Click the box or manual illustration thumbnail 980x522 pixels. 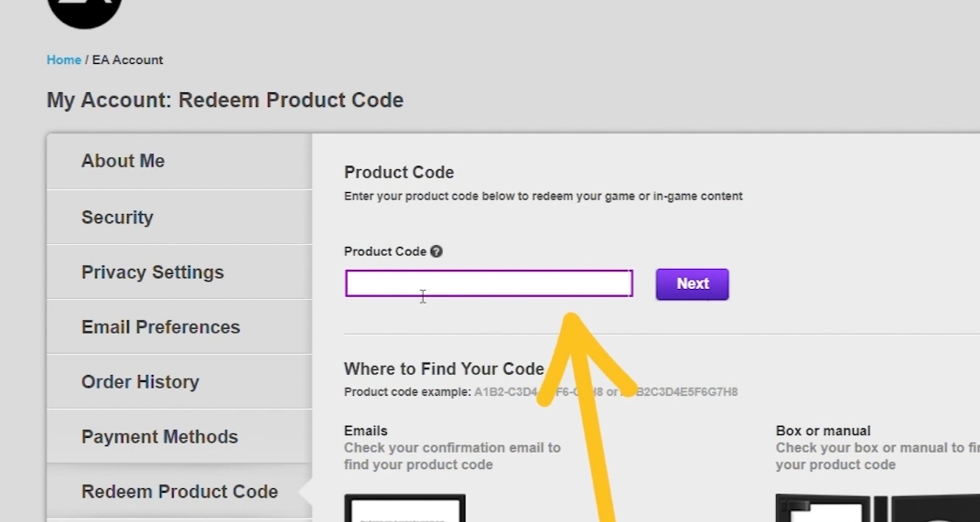pyautogui.click(x=860, y=508)
